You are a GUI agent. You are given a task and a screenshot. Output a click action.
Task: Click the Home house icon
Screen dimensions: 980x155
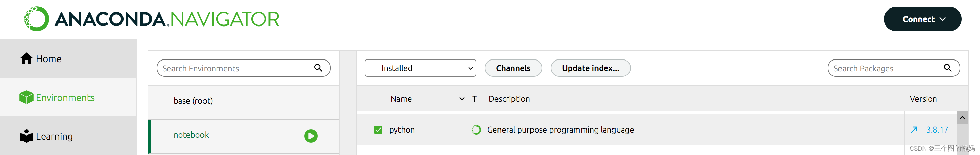tap(26, 58)
